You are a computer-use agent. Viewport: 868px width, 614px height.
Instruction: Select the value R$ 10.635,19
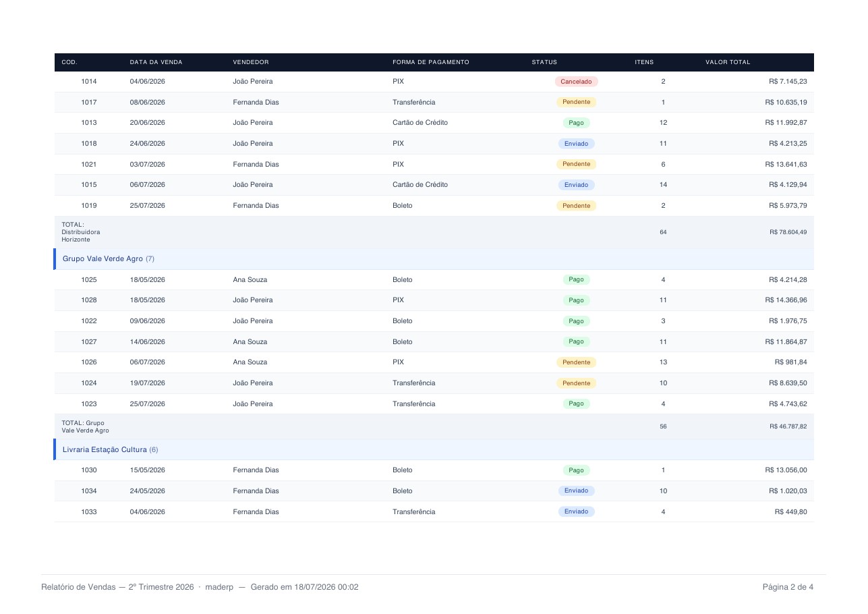tap(786, 103)
